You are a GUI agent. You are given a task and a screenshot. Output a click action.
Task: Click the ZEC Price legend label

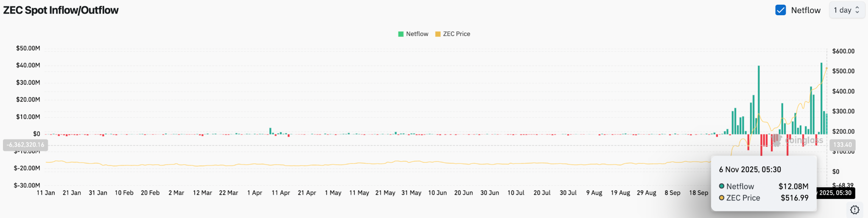tap(456, 34)
